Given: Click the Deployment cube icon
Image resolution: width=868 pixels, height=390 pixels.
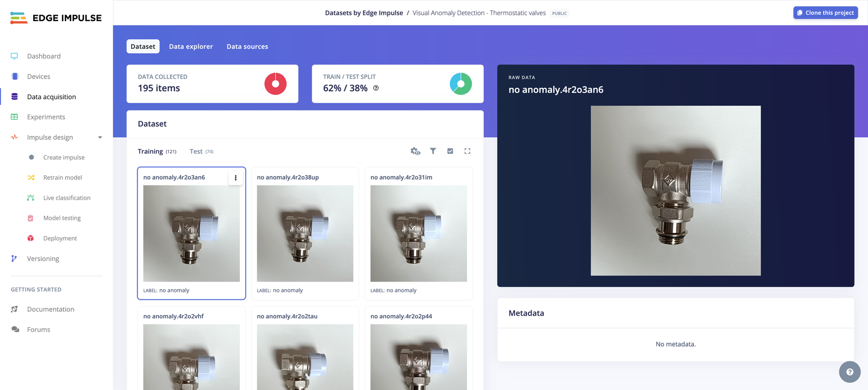Looking at the screenshot, I should click(31, 238).
